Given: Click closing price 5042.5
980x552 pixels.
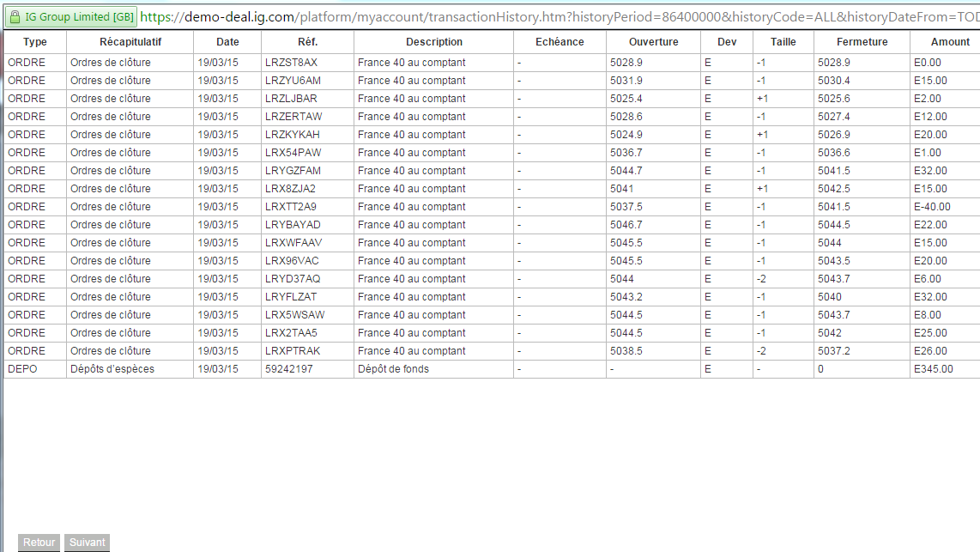Looking at the screenshot, I should pyautogui.click(x=834, y=189).
